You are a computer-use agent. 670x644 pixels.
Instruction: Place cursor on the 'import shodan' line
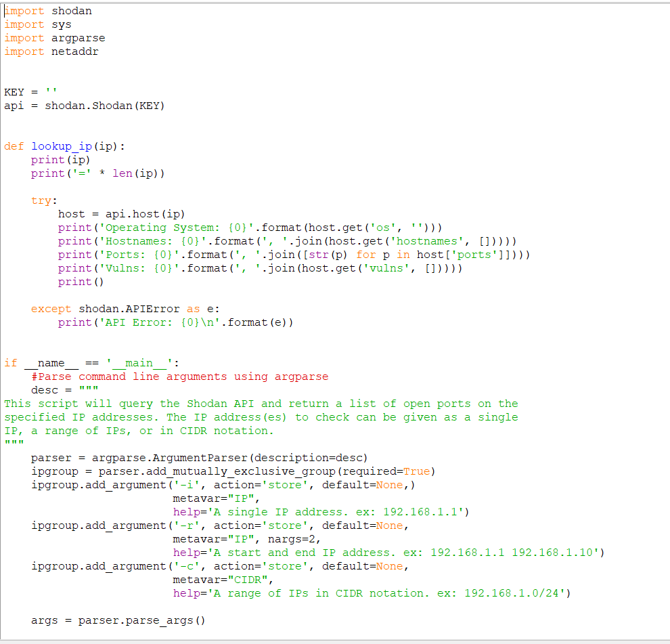47,10
